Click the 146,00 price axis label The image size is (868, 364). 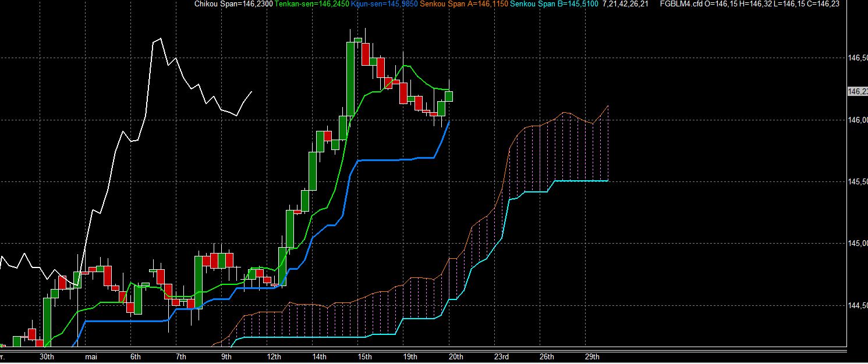[859, 120]
